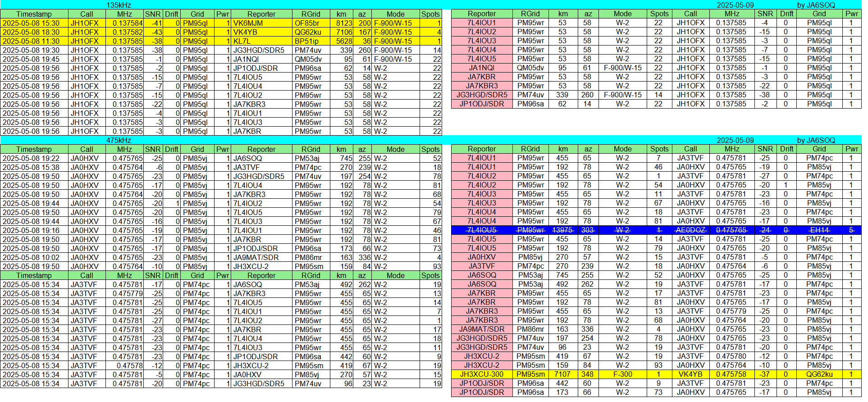Select grid locator OF85br
This screenshot has width=868, height=402.
click(311, 23)
